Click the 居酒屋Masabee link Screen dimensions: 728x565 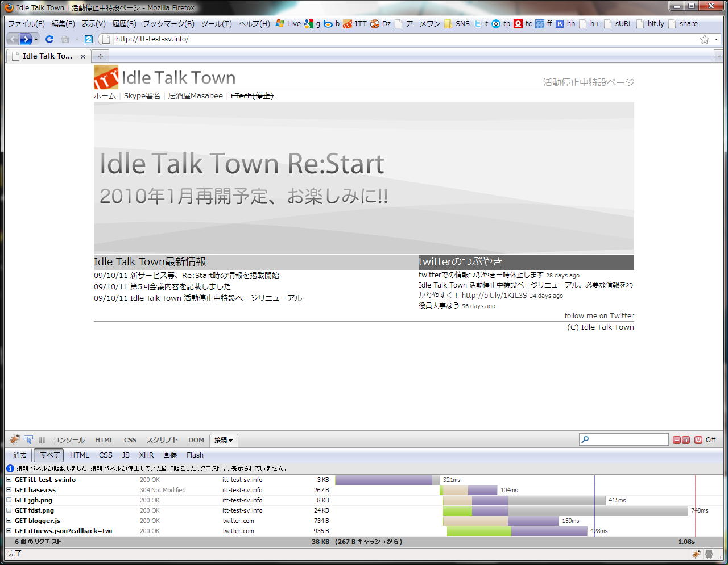[x=196, y=96]
